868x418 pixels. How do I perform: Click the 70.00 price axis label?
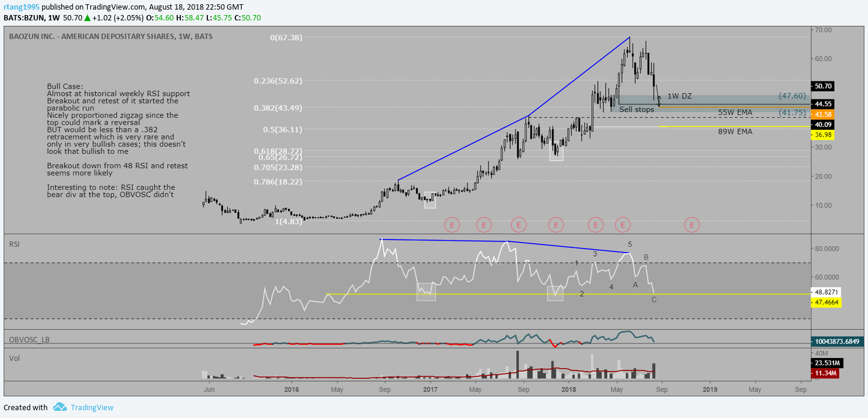(822, 29)
